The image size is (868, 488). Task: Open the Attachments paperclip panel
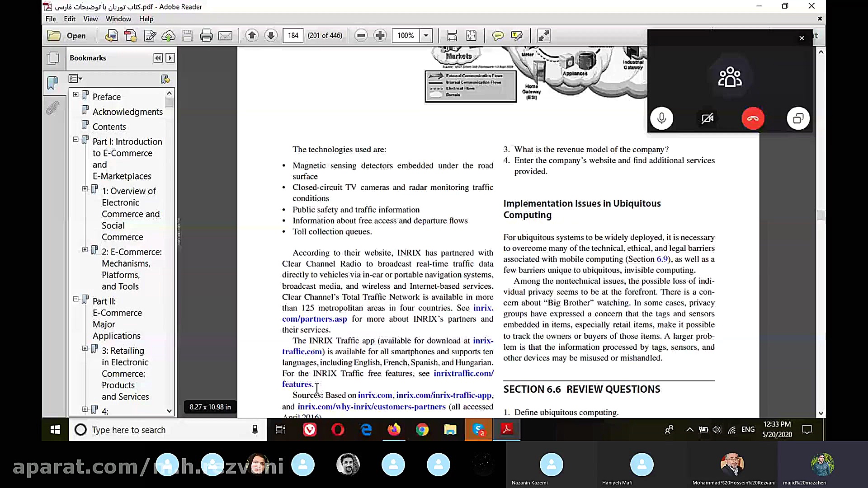tap(52, 108)
